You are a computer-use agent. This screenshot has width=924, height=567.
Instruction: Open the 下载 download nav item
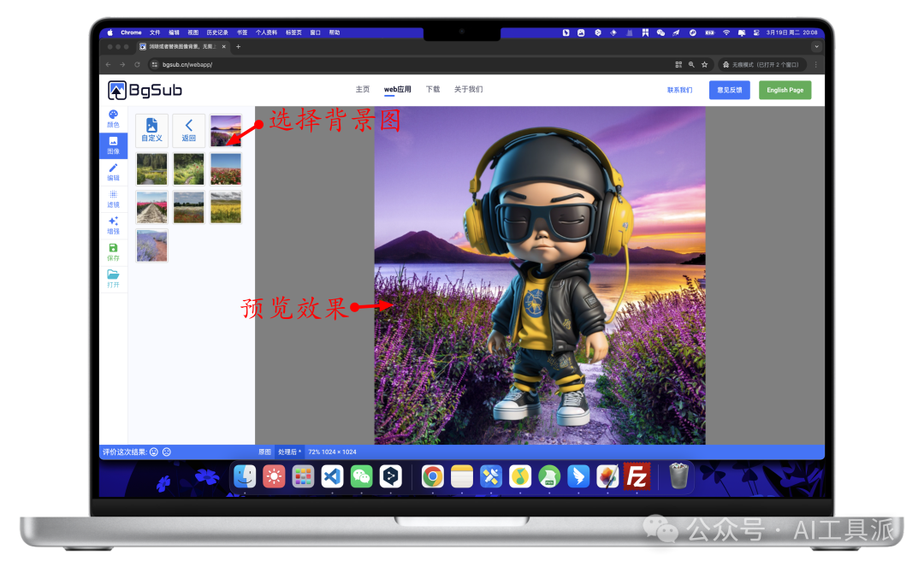pyautogui.click(x=433, y=90)
